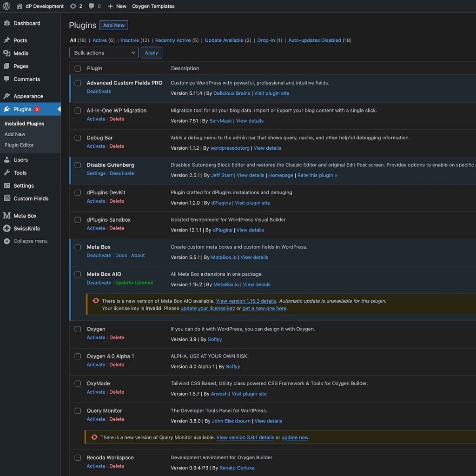Open SwissKnife in the sidebar
Screen dimensions: 476x476
26,229
